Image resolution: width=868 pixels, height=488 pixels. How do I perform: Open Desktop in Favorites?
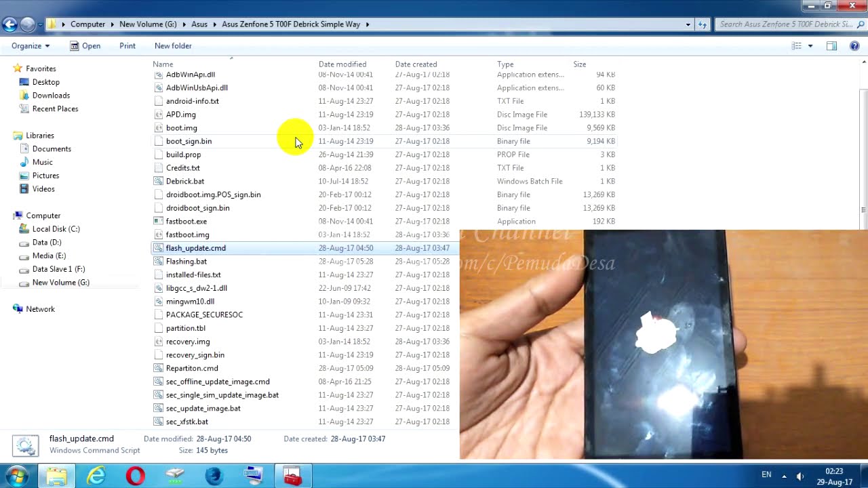[45, 82]
